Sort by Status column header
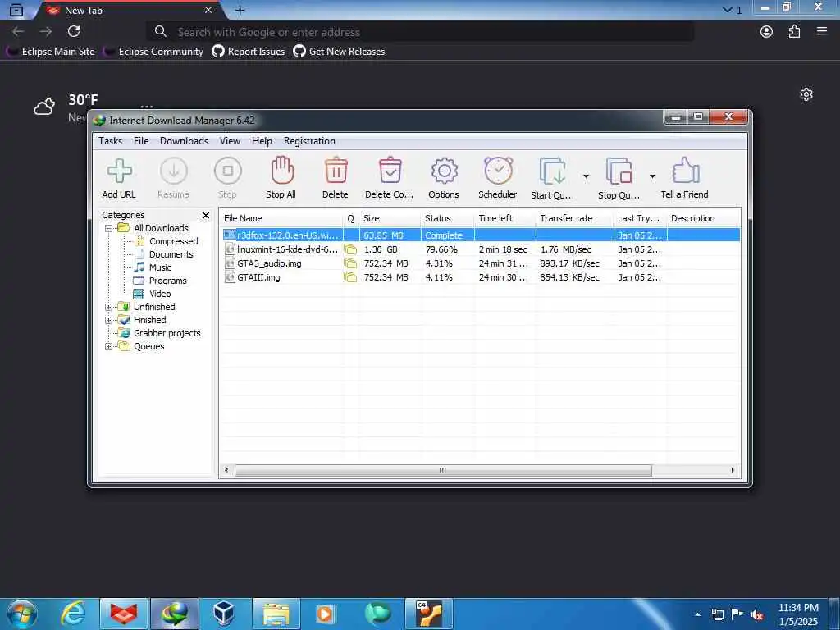The image size is (840, 630). 448,218
